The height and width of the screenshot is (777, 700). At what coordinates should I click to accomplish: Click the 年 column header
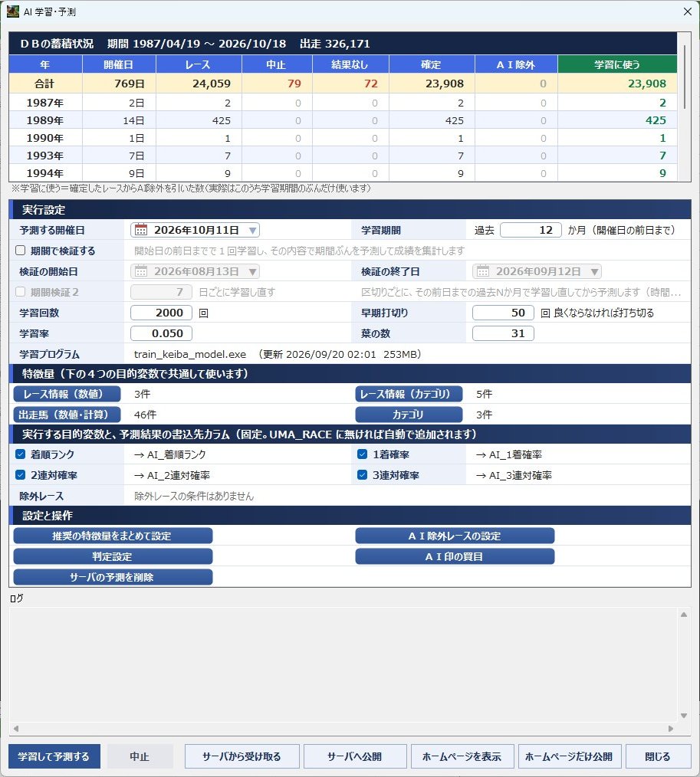coord(45,64)
